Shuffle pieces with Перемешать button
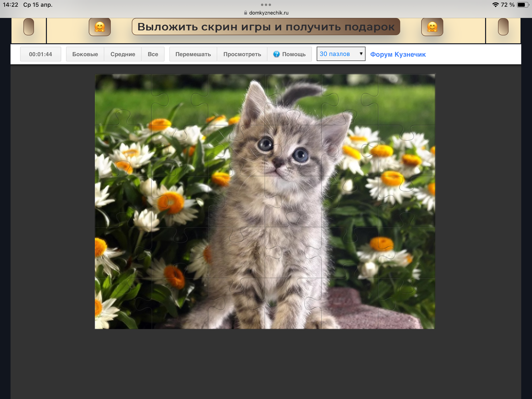The width and height of the screenshot is (532, 399). (193, 54)
